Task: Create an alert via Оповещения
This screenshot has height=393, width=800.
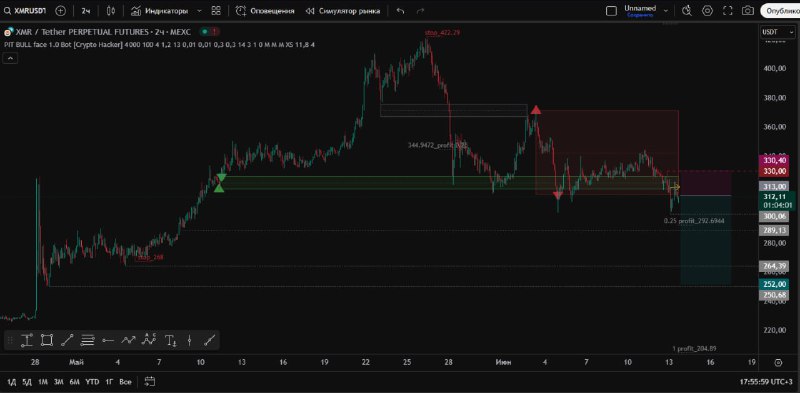Action: (x=266, y=10)
